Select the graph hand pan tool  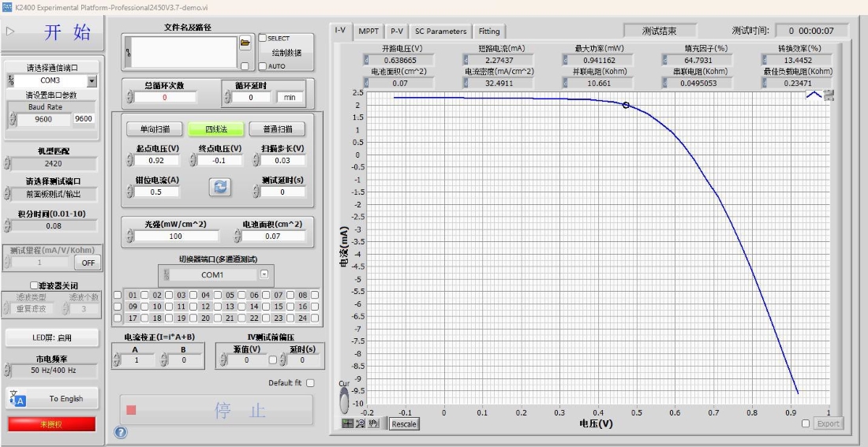(x=373, y=424)
